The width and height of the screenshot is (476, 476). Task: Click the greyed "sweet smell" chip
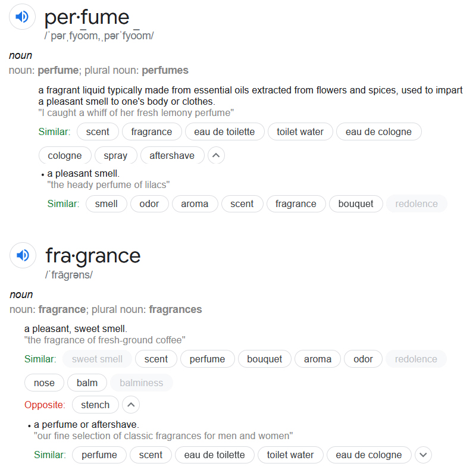(97, 359)
